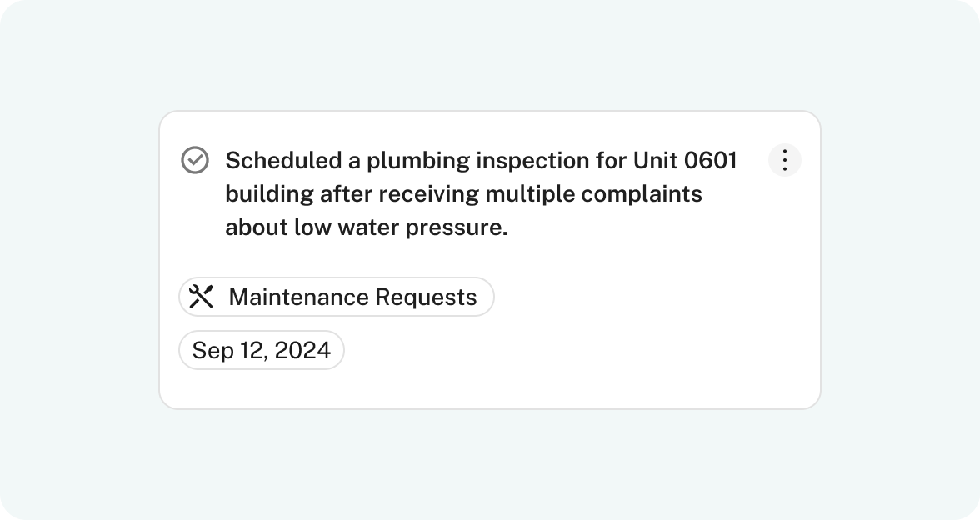Click the wrench and screwdriver icon
This screenshot has height=520, width=980.
(x=202, y=297)
